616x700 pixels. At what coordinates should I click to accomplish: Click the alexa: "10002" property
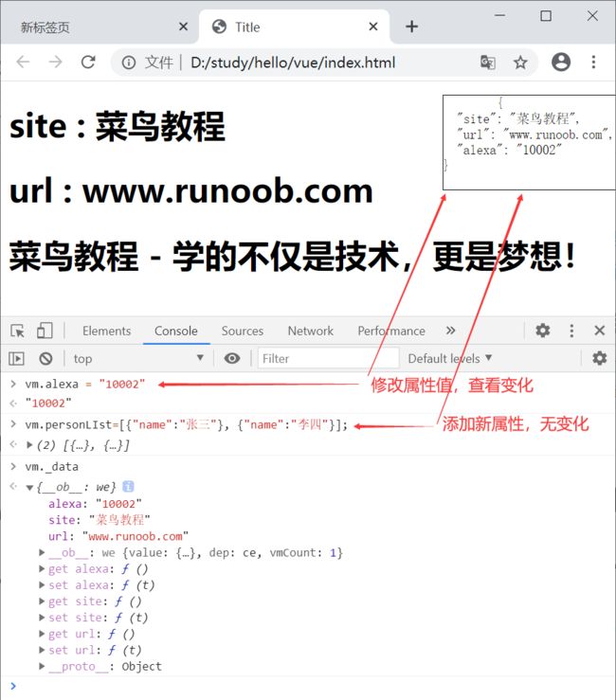95,504
